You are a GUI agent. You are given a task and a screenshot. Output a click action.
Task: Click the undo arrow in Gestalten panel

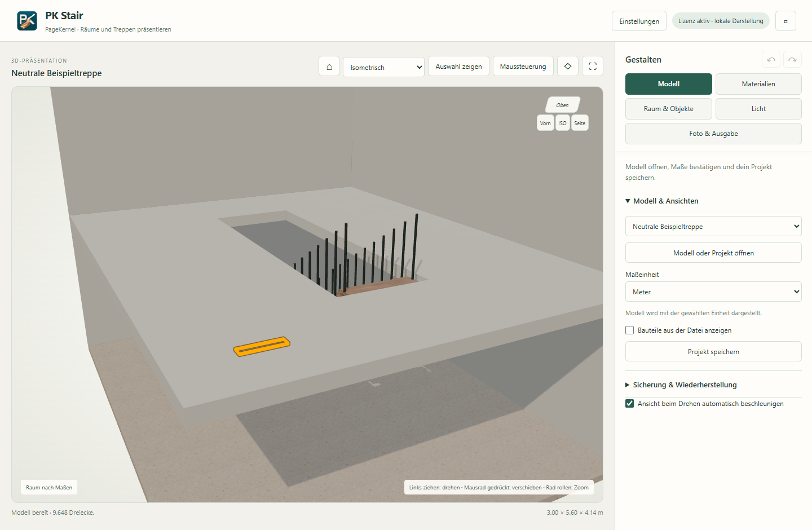[771, 59]
